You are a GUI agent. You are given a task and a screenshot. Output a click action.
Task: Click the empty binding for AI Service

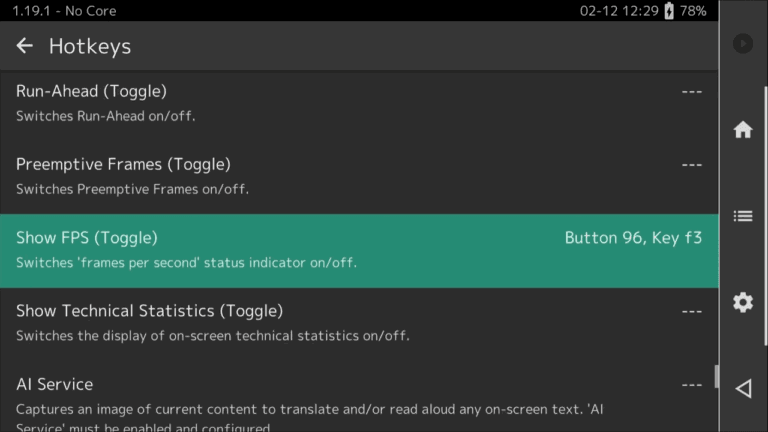point(691,385)
